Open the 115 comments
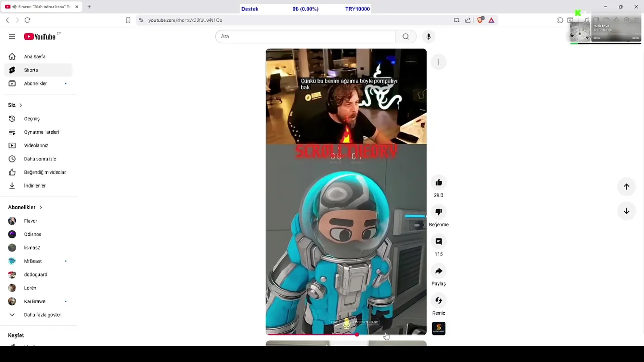Image resolution: width=644 pixels, height=362 pixels. [x=439, y=241]
